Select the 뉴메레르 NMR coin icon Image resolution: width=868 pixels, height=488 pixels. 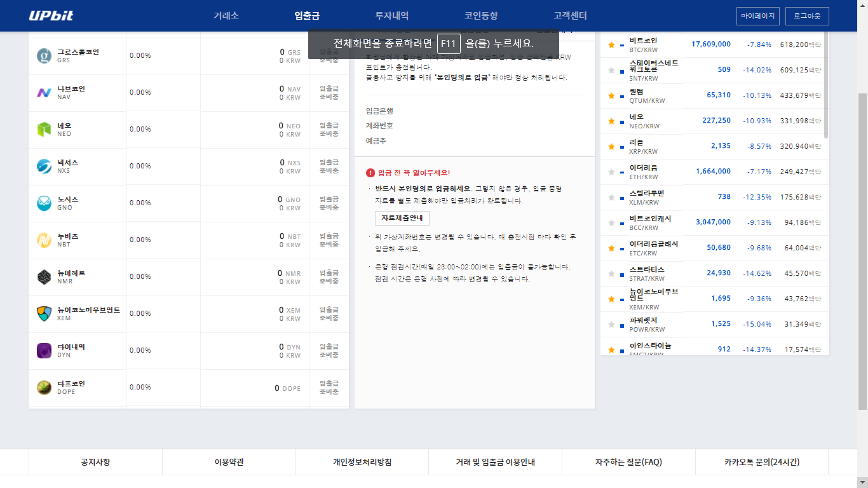(x=44, y=277)
